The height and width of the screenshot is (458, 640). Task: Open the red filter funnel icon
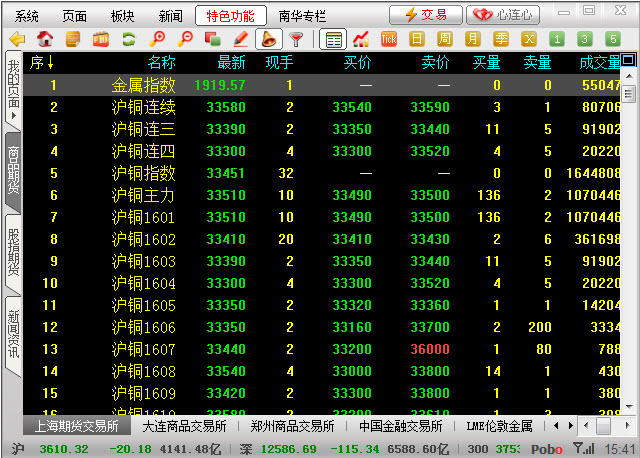tap(296, 40)
